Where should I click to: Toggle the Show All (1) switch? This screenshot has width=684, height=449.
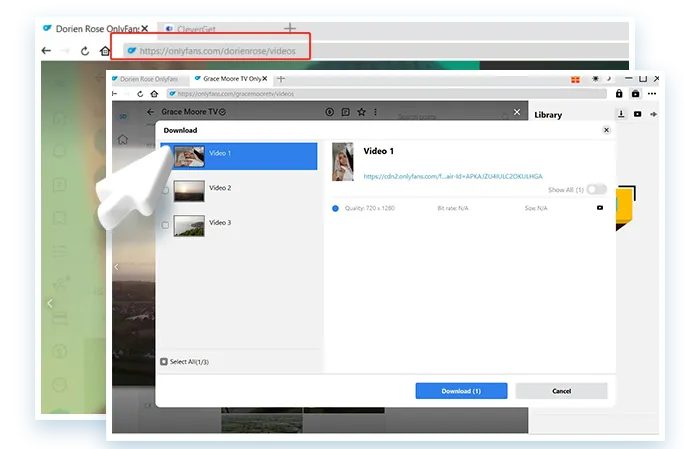pos(597,189)
